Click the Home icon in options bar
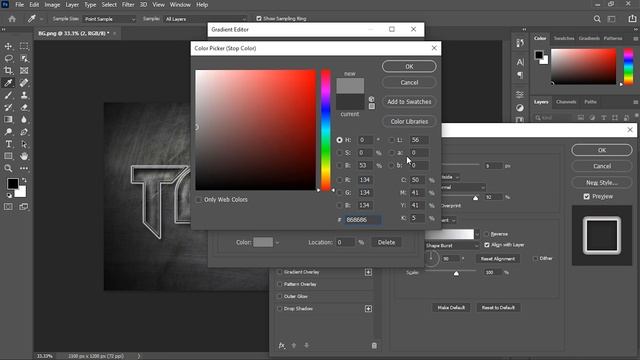 pos(12,19)
